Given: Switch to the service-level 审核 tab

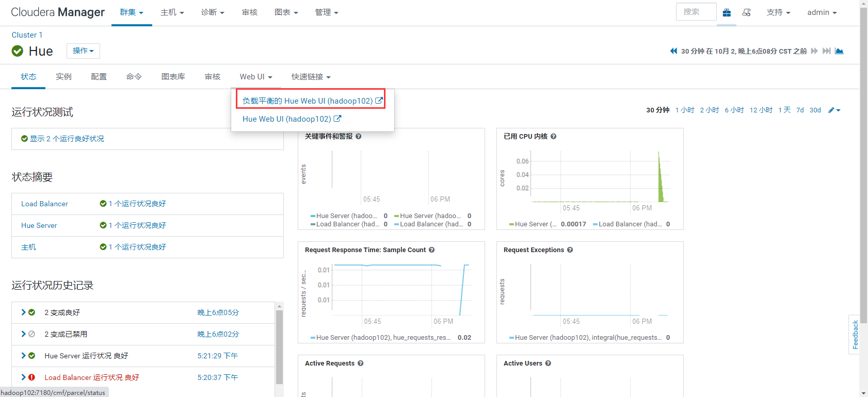Looking at the screenshot, I should (213, 77).
